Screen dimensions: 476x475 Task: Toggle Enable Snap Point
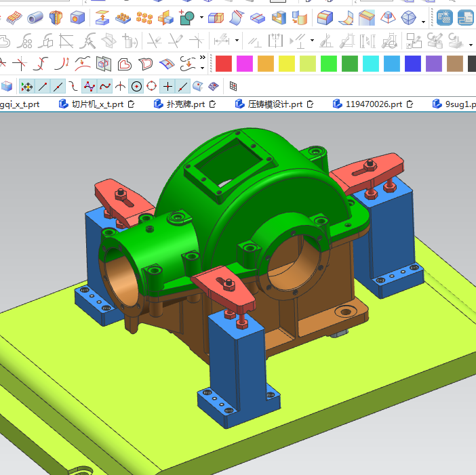[26, 87]
